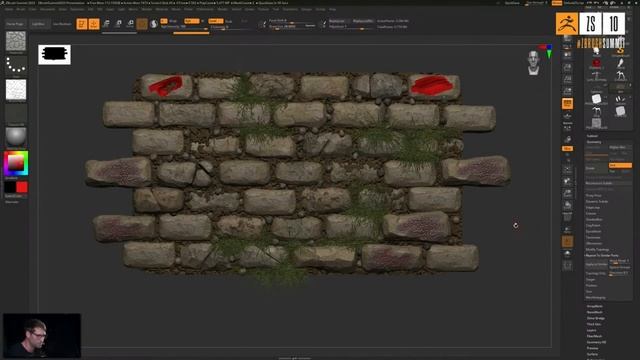Click the Rgb Intensity slider
The height and width of the screenshot is (360, 640).
tap(185, 27)
